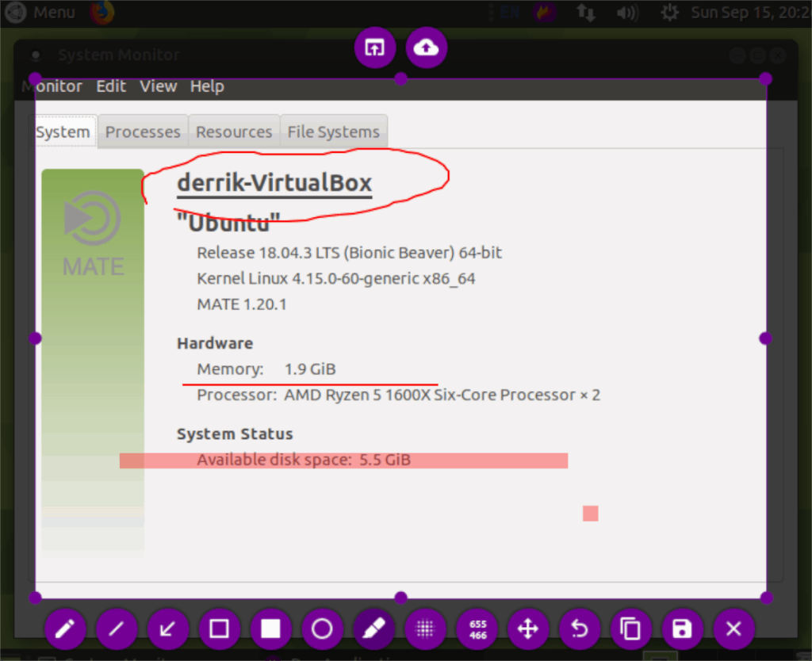Select the outlined rectangle tool

tap(220, 629)
